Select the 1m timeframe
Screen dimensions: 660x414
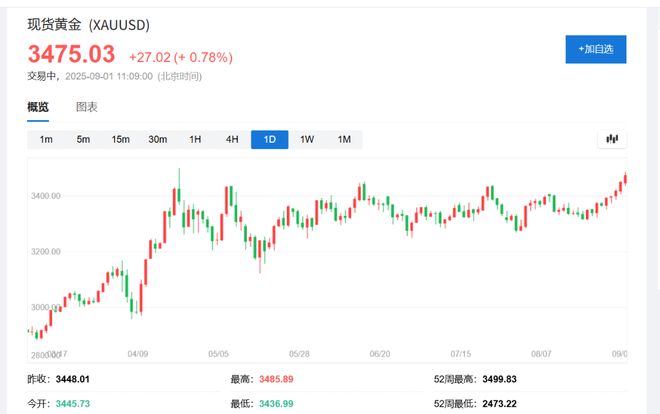(46, 139)
